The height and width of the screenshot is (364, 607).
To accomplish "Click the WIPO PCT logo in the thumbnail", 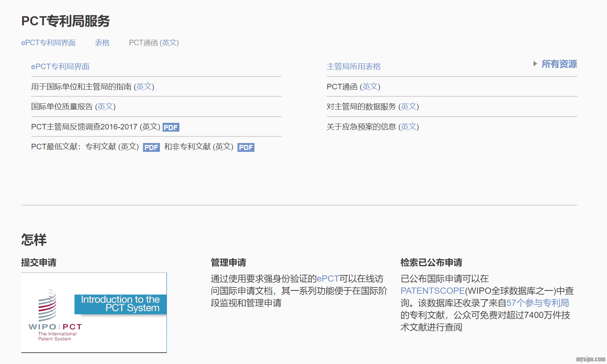I will pos(54,316).
